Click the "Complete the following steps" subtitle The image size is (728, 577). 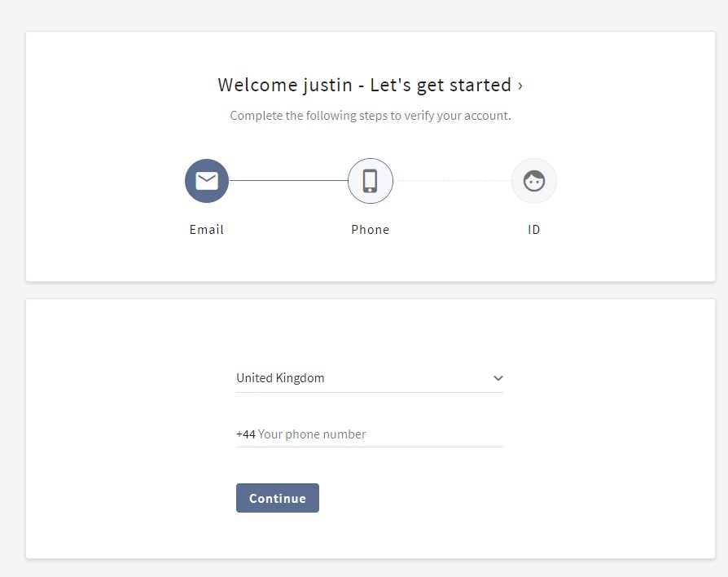(x=371, y=116)
